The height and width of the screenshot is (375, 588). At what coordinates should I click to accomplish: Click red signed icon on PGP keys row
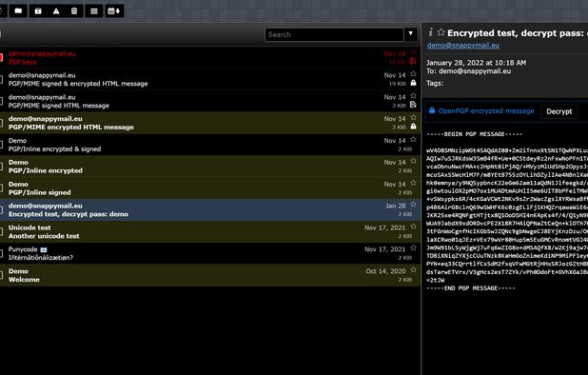[x=413, y=61]
